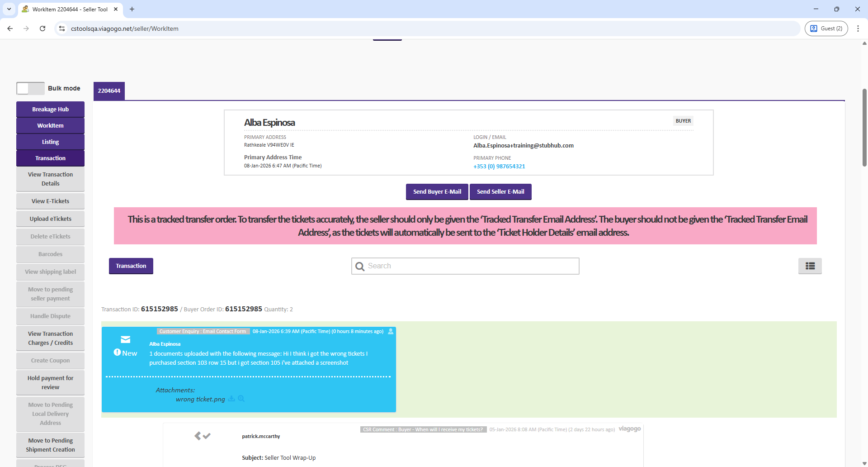The height and width of the screenshot is (467, 868).
Task: Open Chrome's three-dot menu
Action: tap(858, 29)
